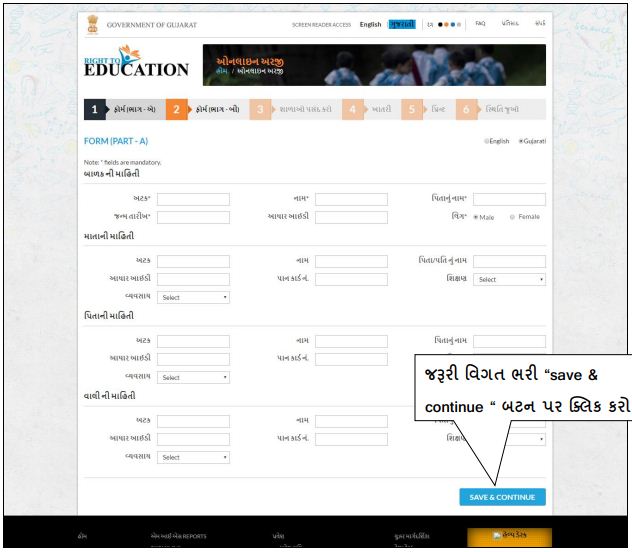Click child's date of birth field
Viewport: 632px width, 552px height.
(x=193, y=218)
